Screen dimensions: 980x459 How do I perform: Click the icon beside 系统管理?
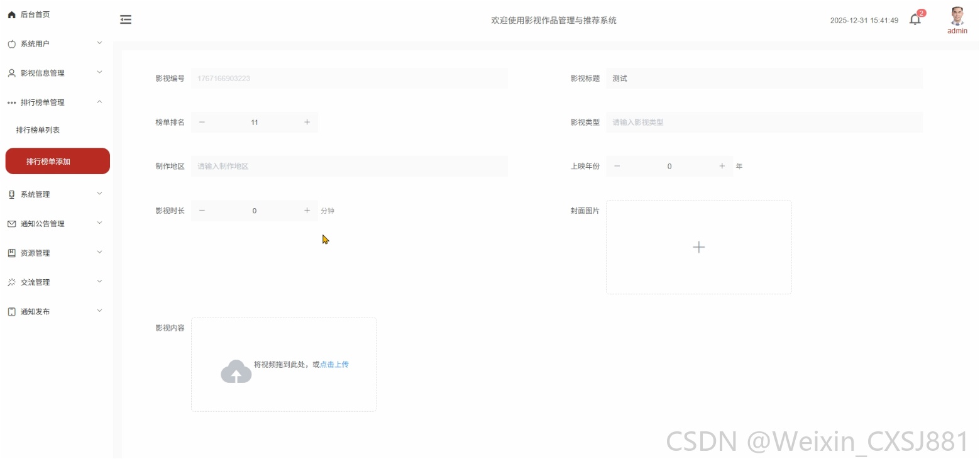11,195
